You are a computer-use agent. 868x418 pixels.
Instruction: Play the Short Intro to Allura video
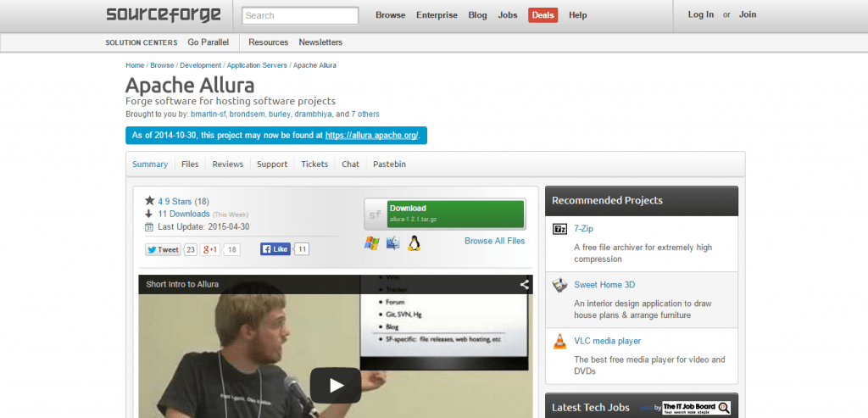tap(336, 385)
